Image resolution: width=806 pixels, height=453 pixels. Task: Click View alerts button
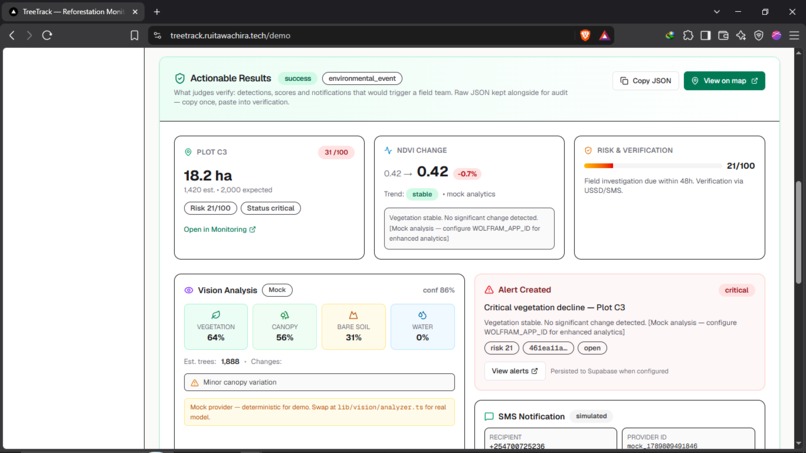[x=515, y=371]
